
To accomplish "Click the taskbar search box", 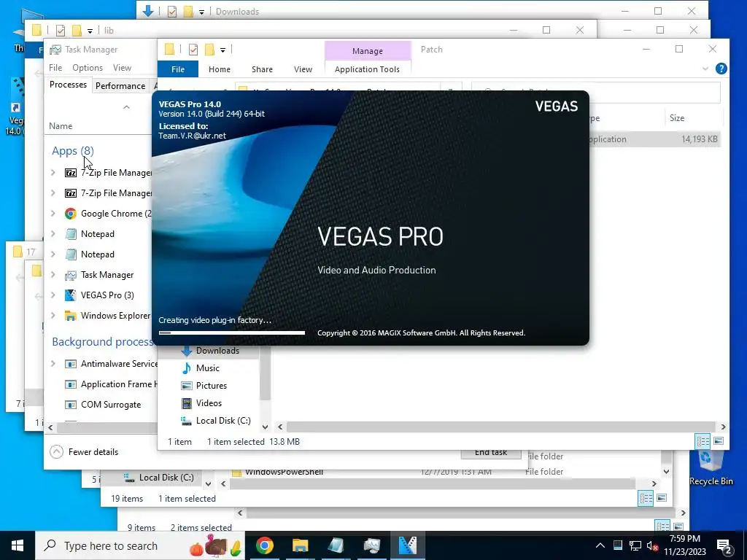I will coord(141,545).
